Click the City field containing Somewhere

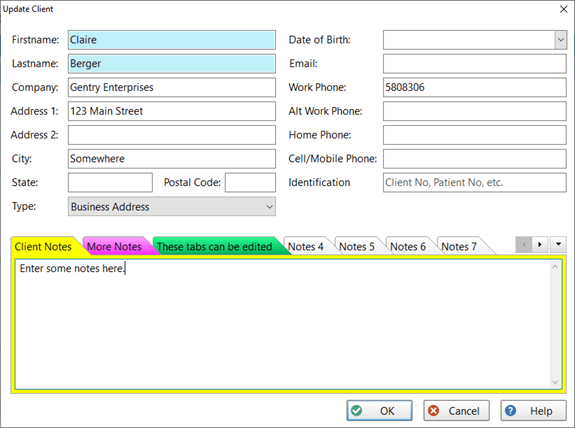[172, 159]
